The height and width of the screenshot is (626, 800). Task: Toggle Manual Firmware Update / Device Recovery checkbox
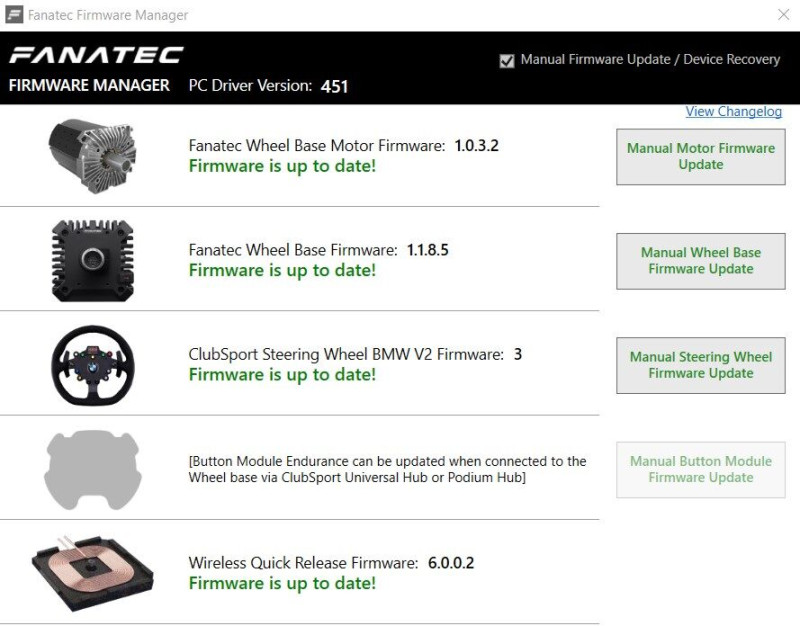pos(507,60)
